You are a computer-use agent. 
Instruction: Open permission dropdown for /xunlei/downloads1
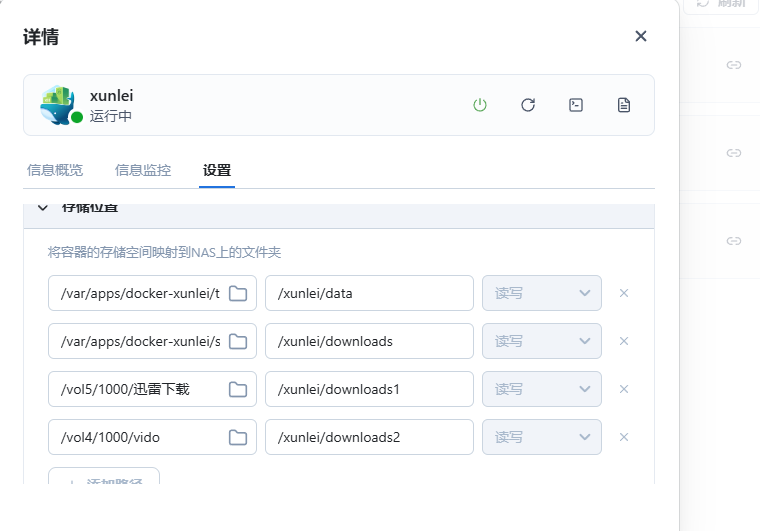542,389
